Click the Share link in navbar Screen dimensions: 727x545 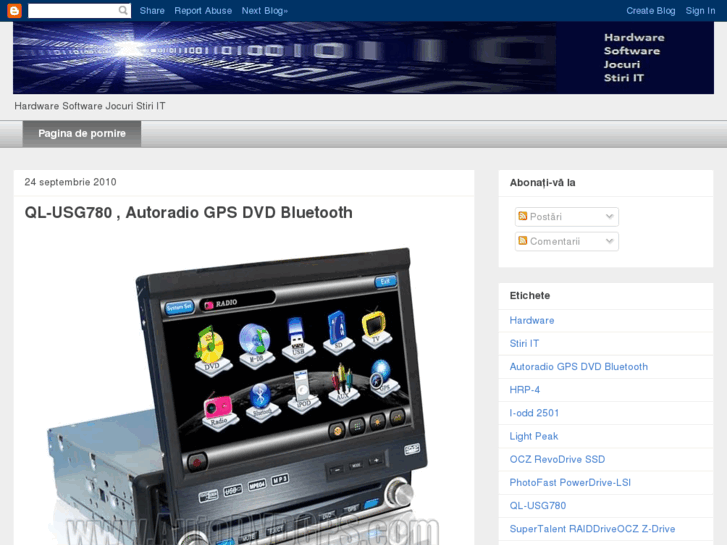[152, 11]
